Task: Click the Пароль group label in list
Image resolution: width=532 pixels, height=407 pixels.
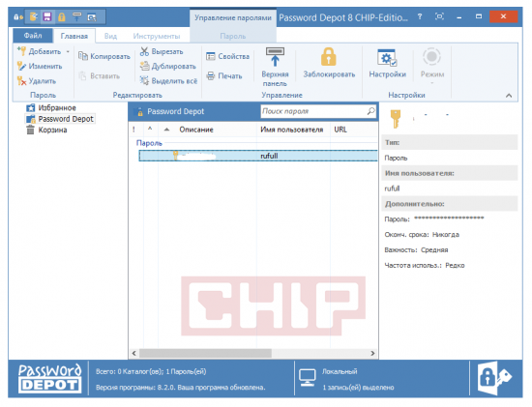Action: tap(149, 143)
